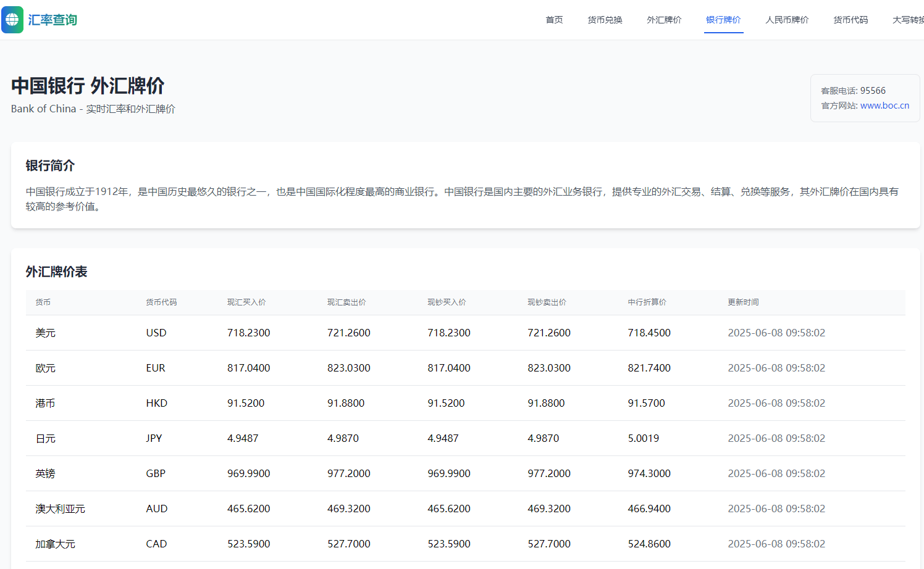Click the 718.4500 中行折算价 value
This screenshot has width=924, height=569.
tap(649, 333)
